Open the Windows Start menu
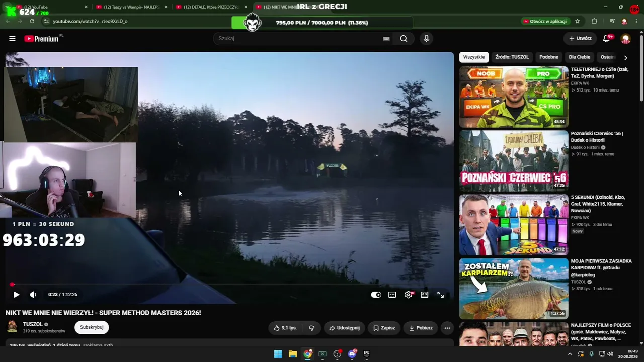The width and height of the screenshot is (644, 362). [x=278, y=354]
